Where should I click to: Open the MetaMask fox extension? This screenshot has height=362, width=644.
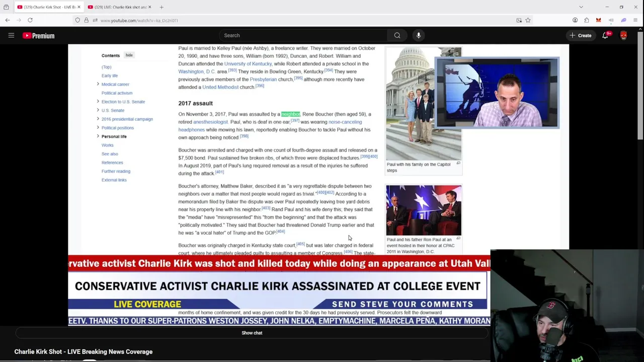click(598, 20)
